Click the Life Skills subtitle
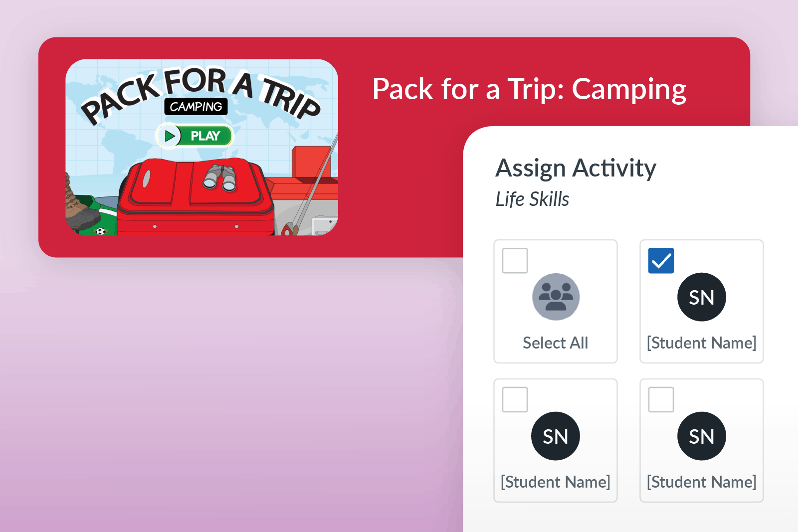 (532, 199)
